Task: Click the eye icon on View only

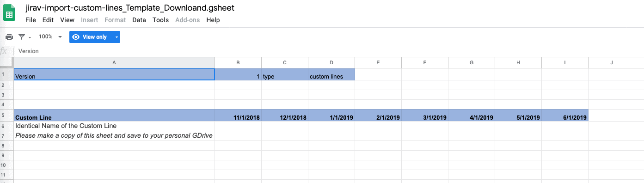Action: (x=76, y=37)
